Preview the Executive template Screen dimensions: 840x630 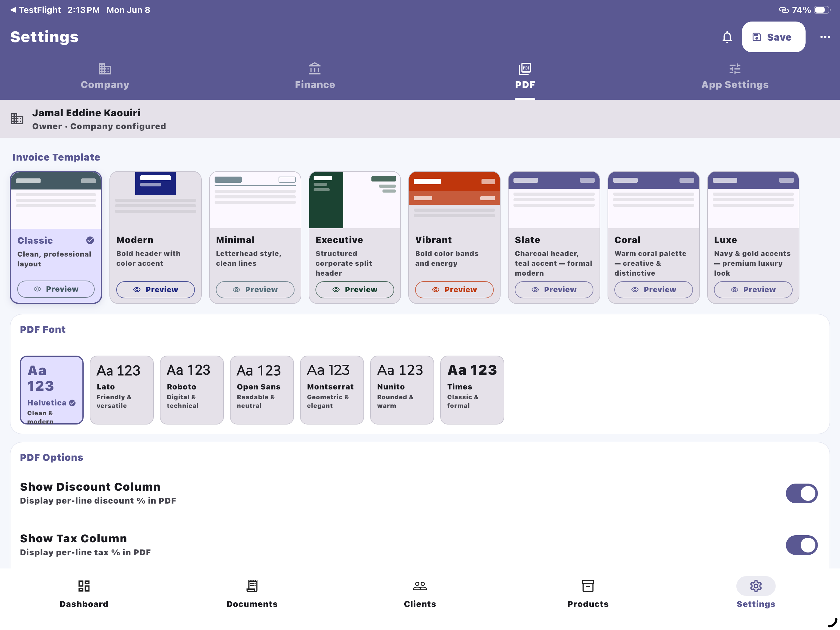point(354,289)
